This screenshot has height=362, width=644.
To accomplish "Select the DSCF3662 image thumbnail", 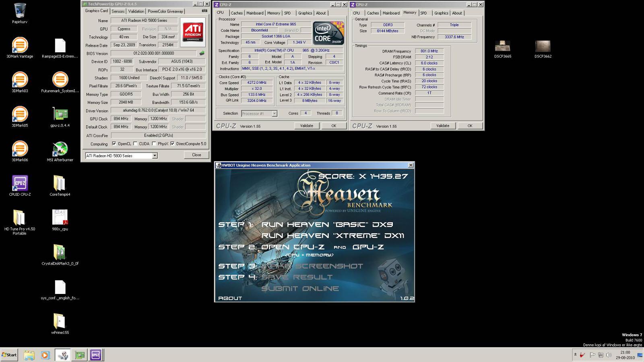I will 543,49.
